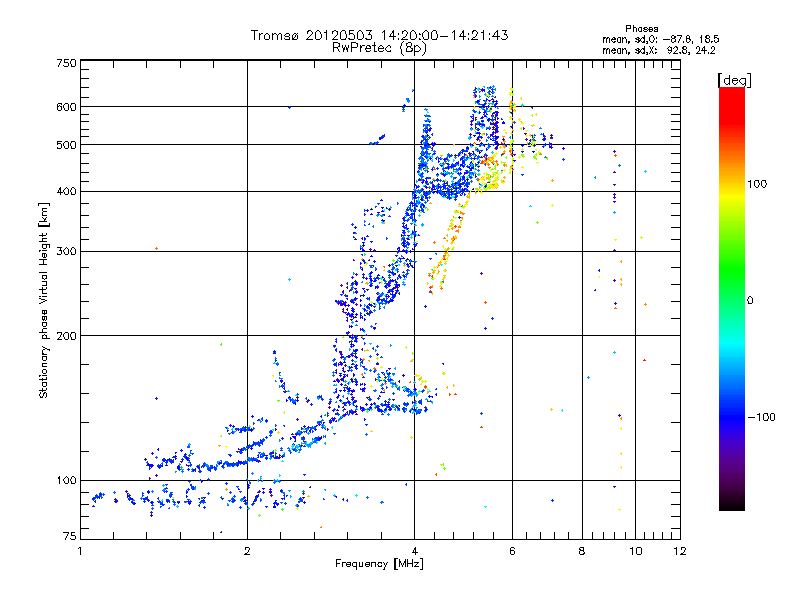This screenshot has height=600, width=800.
Task: Click the rainbow phase colorbar
Action: tap(732, 299)
